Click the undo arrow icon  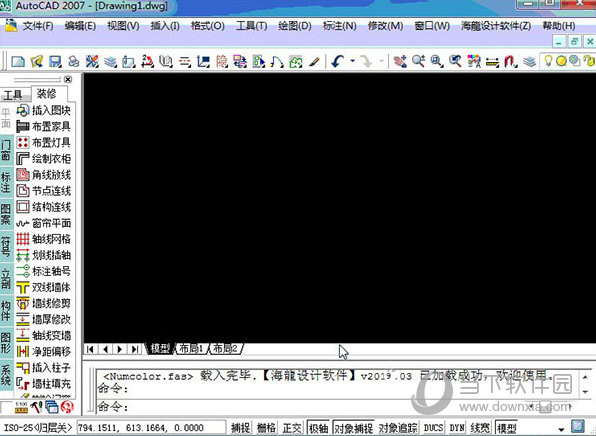coord(338,61)
